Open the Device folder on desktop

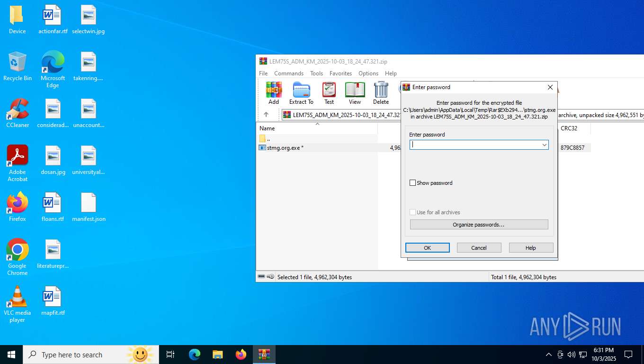click(17, 20)
